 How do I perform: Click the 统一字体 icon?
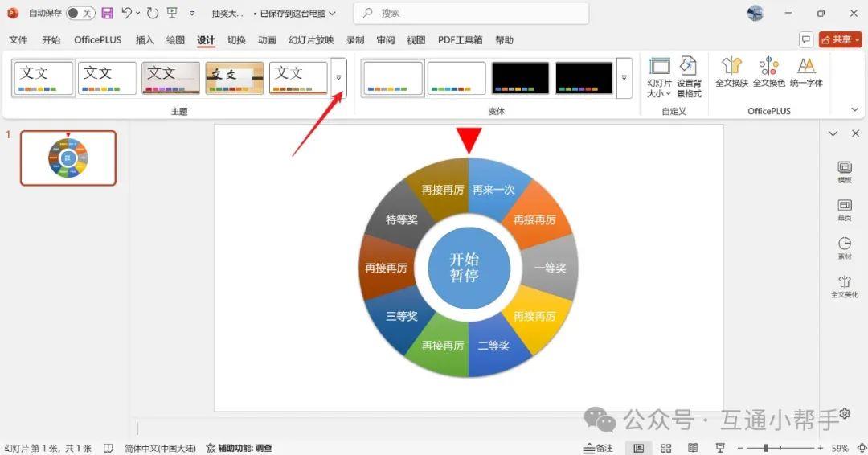(806, 72)
